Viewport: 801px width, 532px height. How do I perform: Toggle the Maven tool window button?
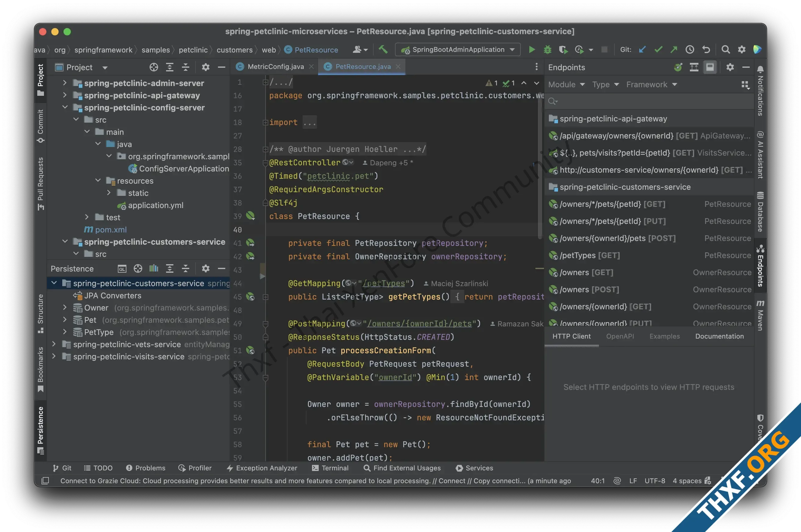760,315
